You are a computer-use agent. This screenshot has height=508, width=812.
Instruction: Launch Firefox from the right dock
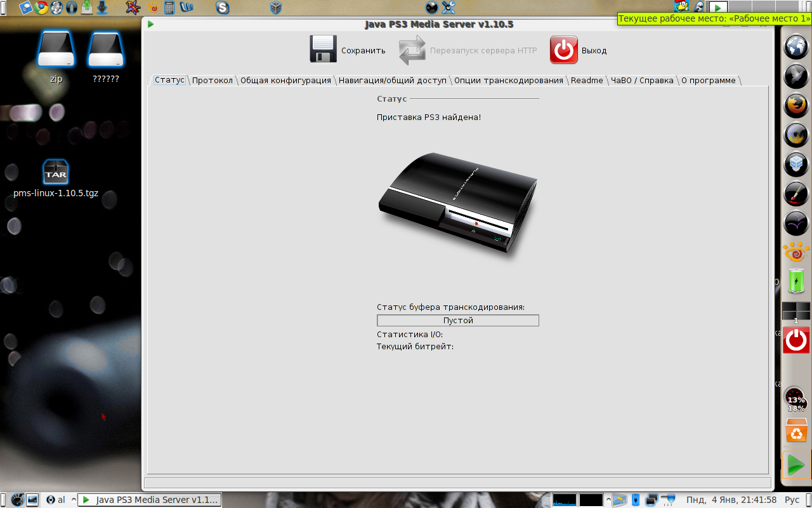point(796,104)
